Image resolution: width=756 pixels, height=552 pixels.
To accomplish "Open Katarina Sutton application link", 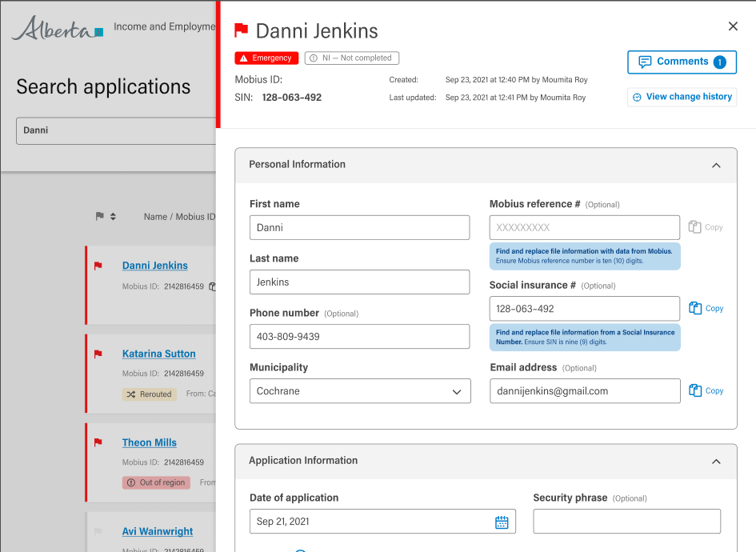I will click(158, 354).
